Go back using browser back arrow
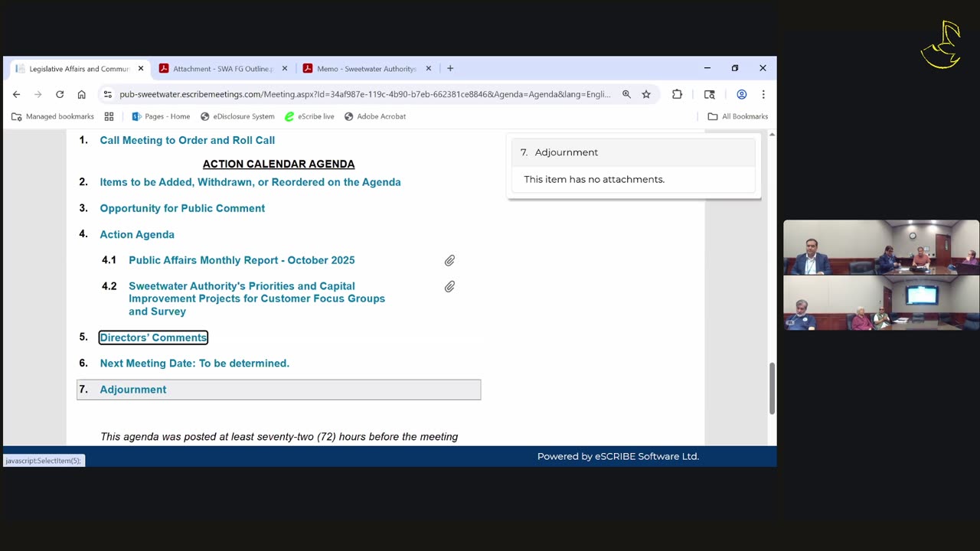 click(16, 94)
